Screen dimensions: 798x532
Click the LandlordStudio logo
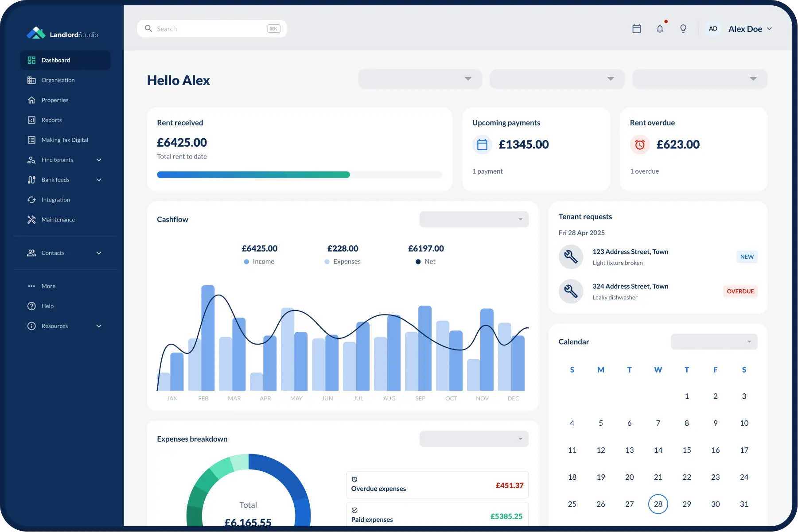pyautogui.click(x=62, y=33)
